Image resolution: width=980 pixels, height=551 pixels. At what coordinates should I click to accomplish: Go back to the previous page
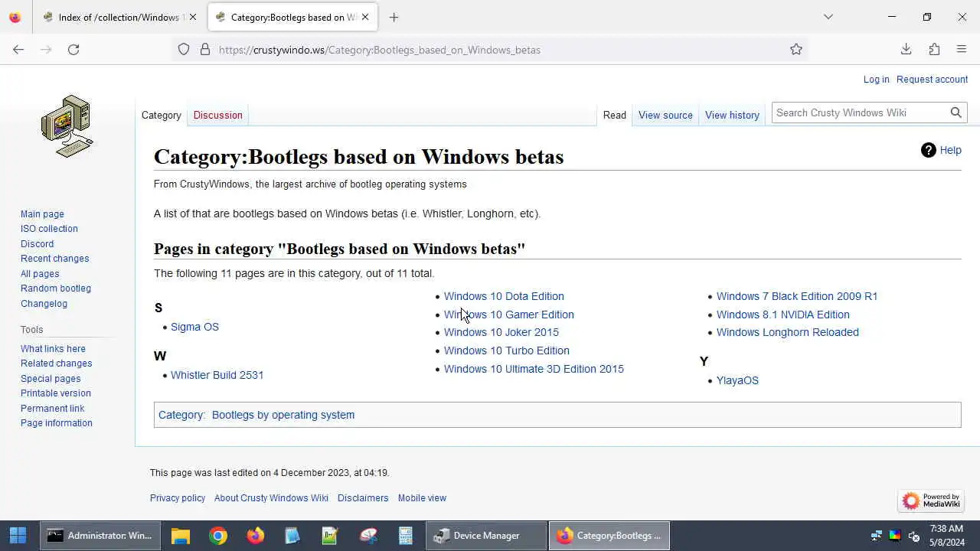(18, 50)
